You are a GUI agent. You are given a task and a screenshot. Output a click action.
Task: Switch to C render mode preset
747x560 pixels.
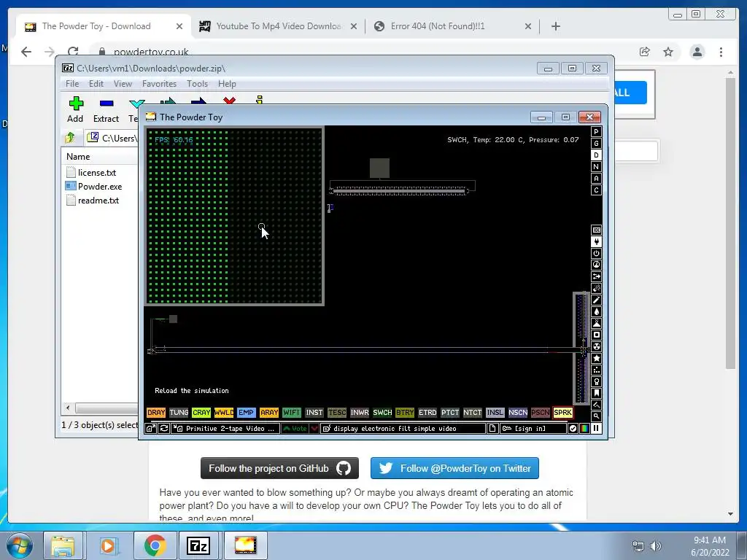[596, 190]
